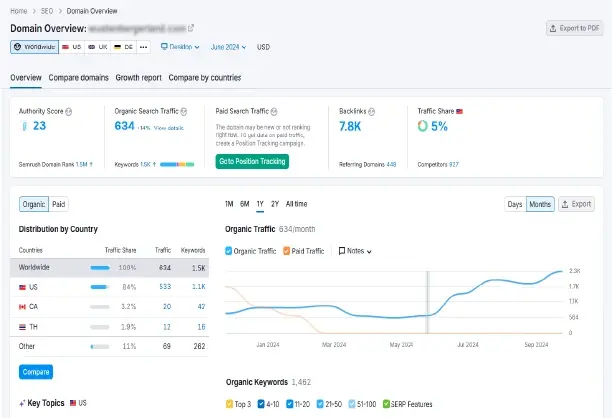Toggle the 4-10 keywords checkbox
The image size is (612, 418).
(x=261, y=404)
